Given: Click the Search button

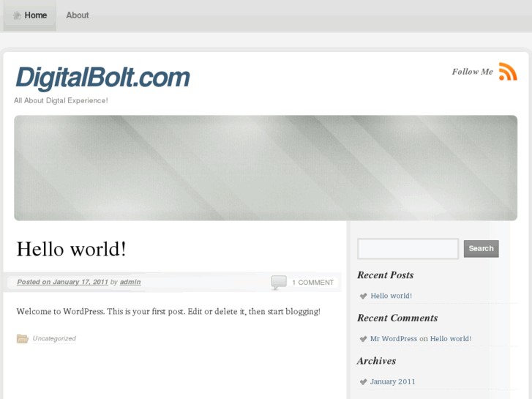Looking at the screenshot, I should point(481,249).
